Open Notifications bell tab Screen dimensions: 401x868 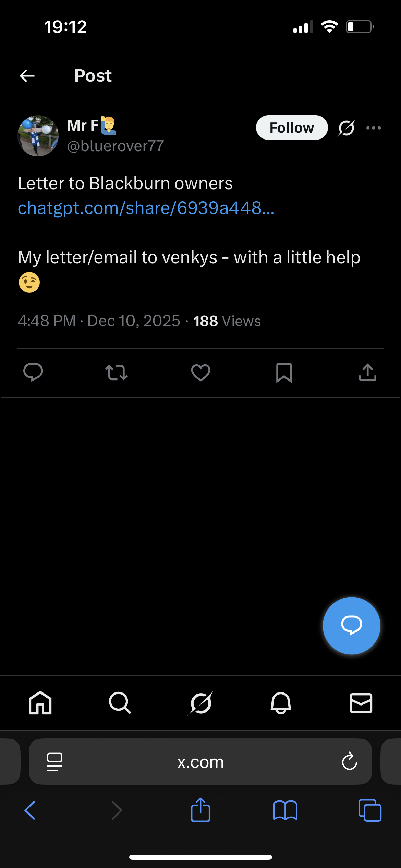tap(281, 703)
